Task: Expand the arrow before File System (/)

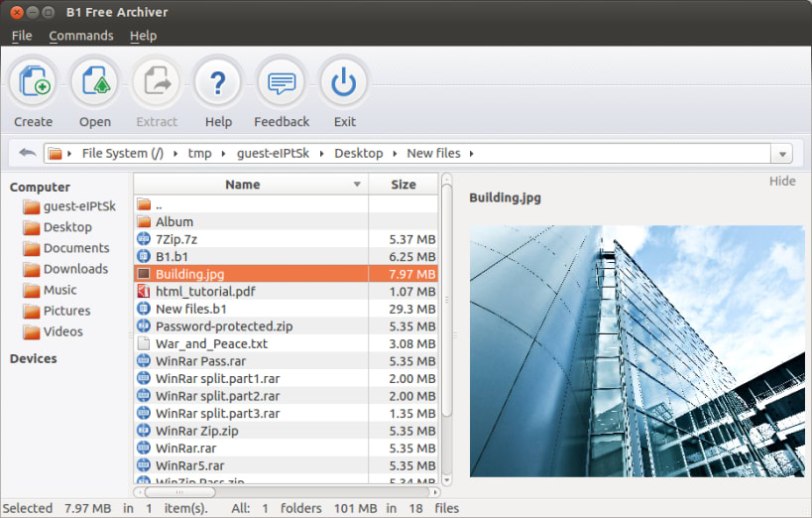Action: pyautogui.click(x=68, y=154)
